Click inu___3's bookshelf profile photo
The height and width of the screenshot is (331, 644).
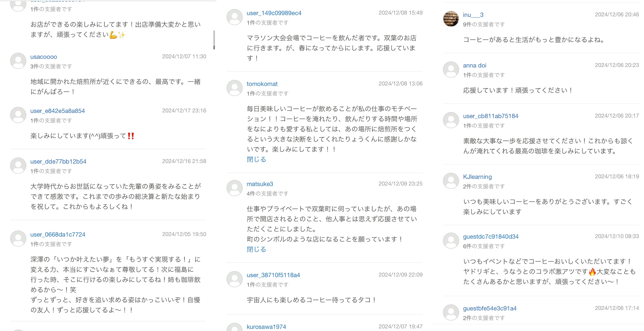[451, 19]
